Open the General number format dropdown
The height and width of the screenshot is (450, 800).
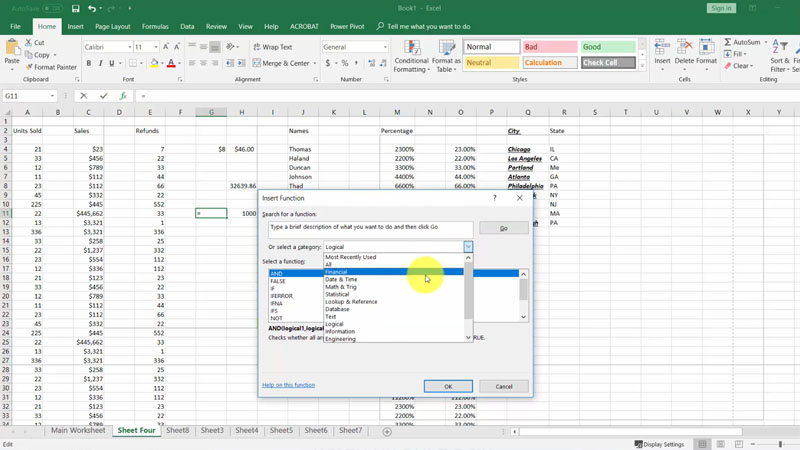pyautogui.click(x=384, y=47)
